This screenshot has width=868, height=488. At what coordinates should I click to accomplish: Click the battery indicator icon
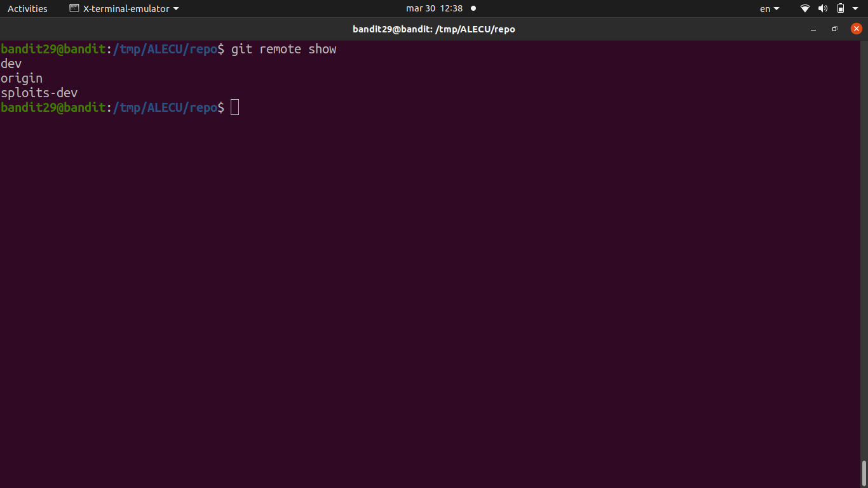[x=841, y=9]
